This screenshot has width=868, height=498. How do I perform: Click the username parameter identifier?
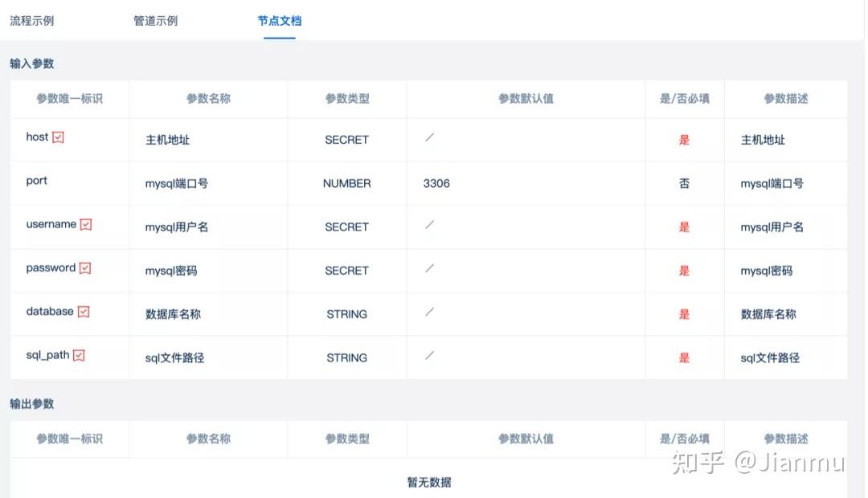(x=51, y=224)
